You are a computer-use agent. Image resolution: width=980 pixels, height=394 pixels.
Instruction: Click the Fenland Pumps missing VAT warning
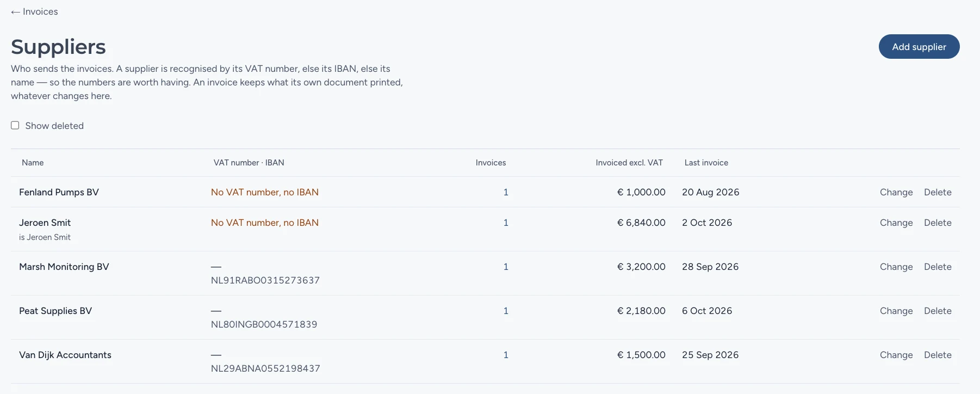pos(265,192)
